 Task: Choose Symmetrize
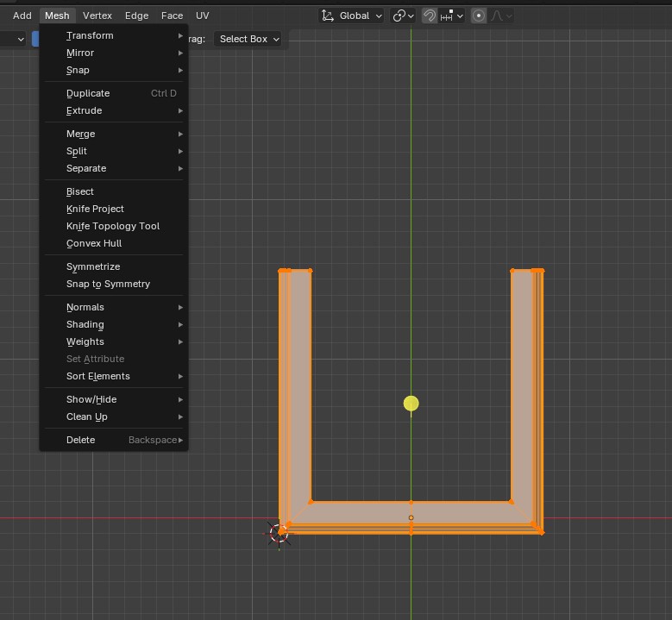114,266
